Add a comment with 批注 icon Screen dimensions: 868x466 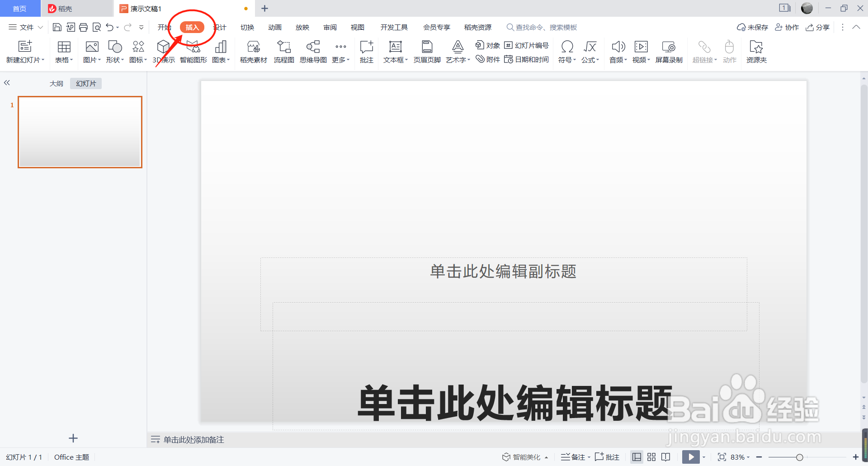tap(367, 47)
